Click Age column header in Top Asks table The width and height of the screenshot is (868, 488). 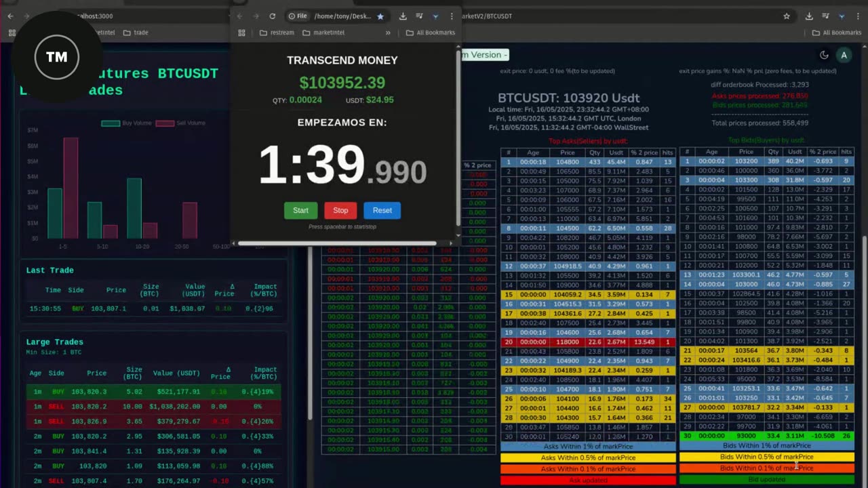click(533, 152)
